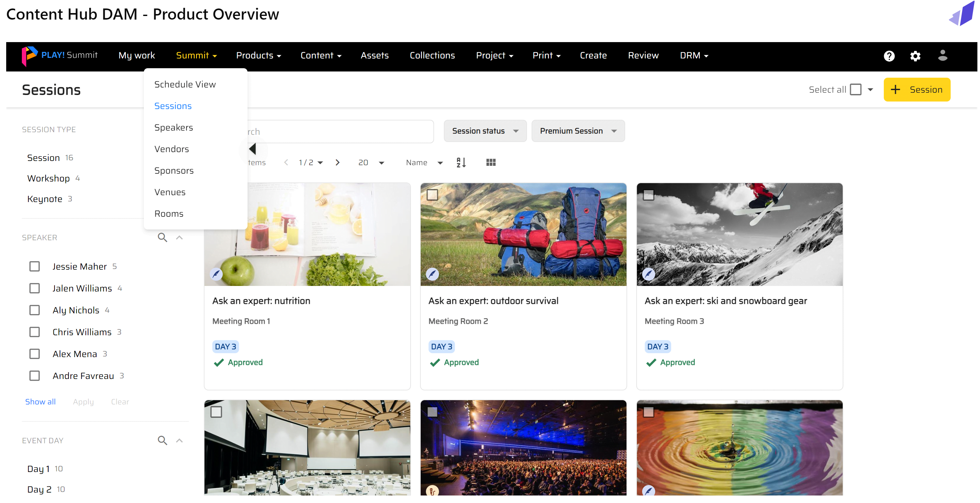Tick the Select all checkbox
Image resolution: width=980 pixels, height=503 pixels.
(855, 90)
